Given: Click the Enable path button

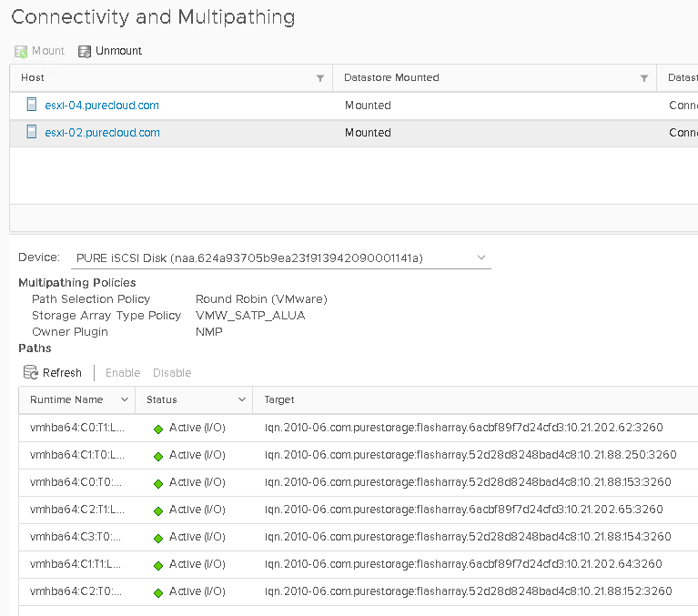Looking at the screenshot, I should (x=123, y=372).
